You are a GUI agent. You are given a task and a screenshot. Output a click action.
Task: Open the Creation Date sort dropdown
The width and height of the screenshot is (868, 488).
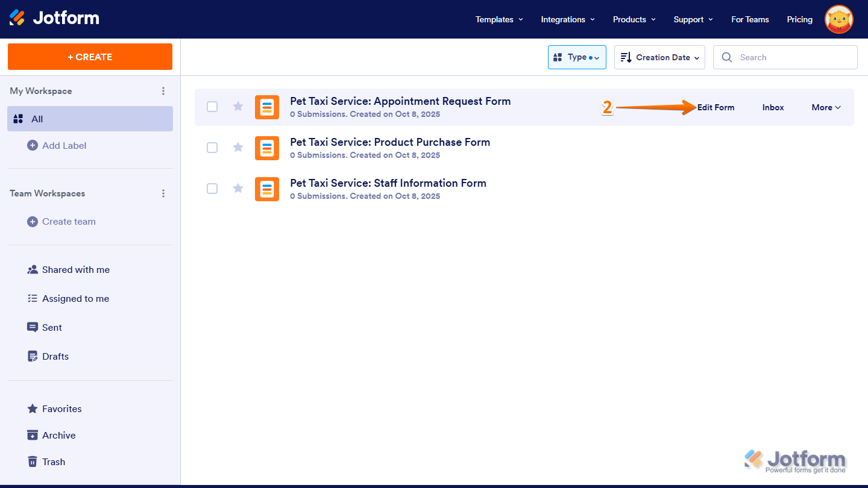click(659, 57)
